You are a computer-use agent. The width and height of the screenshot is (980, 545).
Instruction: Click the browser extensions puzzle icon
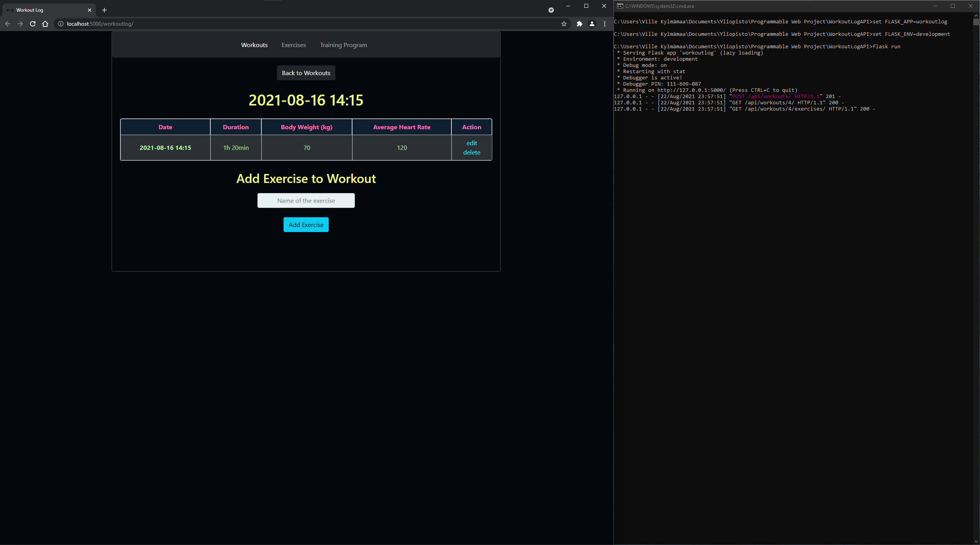578,23
